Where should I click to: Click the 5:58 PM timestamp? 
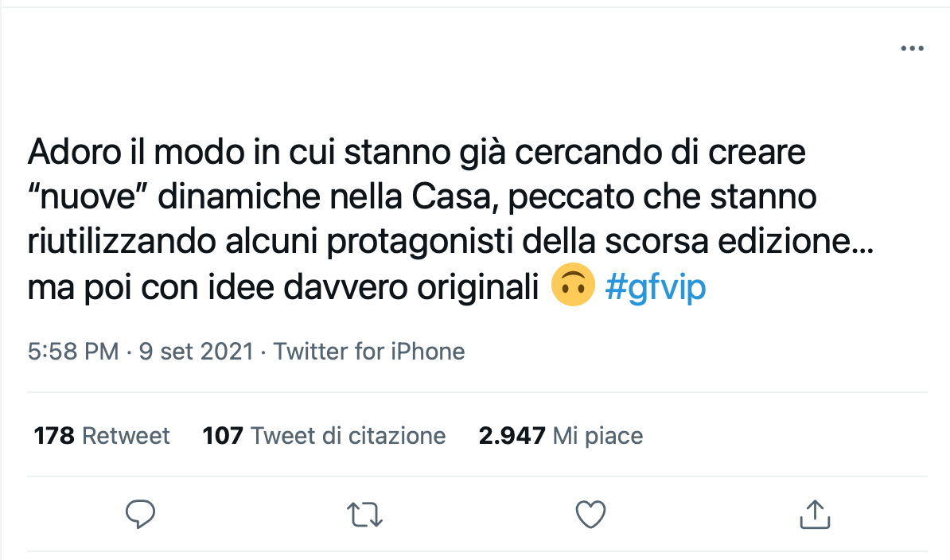click(x=73, y=351)
